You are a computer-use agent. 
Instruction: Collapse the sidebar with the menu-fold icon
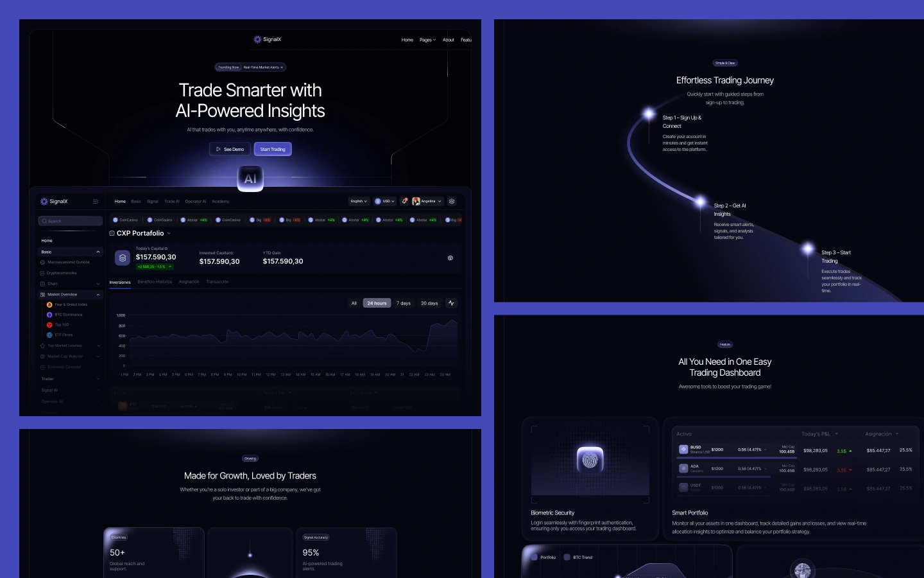pos(96,202)
